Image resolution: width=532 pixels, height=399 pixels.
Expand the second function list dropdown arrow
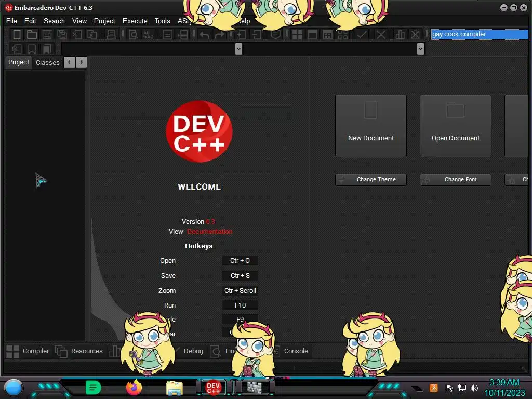click(420, 49)
